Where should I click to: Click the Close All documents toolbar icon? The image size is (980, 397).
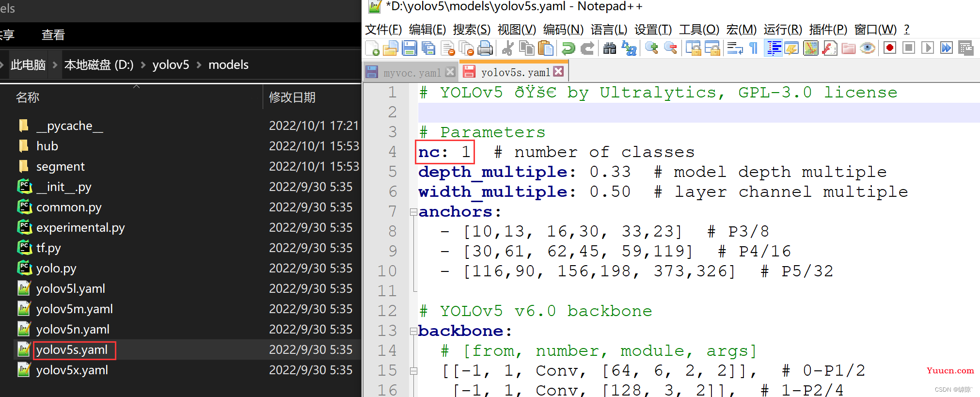[466, 48]
